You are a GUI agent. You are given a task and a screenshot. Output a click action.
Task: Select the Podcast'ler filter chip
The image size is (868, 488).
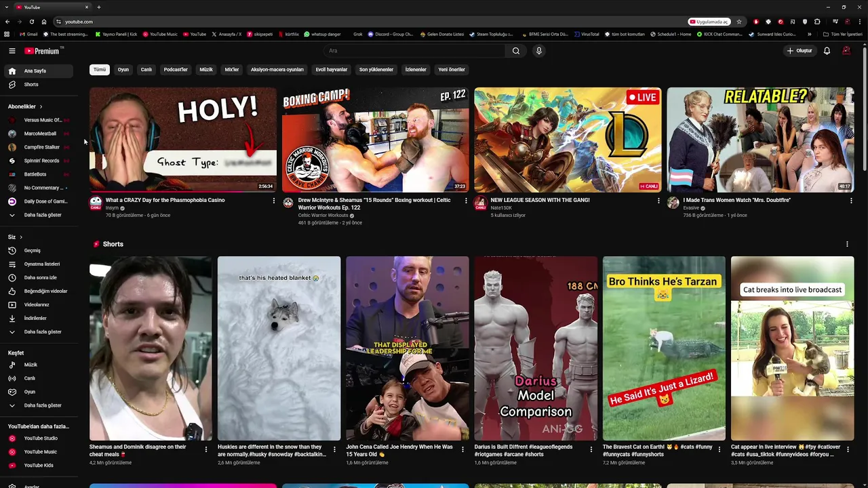(176, 69)
